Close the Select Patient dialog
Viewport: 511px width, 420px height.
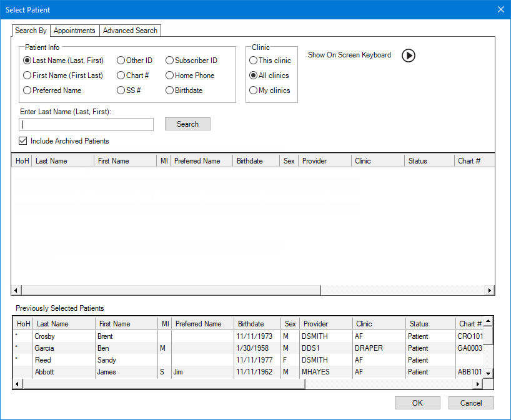pyautogui.click(x=500, y=9)
